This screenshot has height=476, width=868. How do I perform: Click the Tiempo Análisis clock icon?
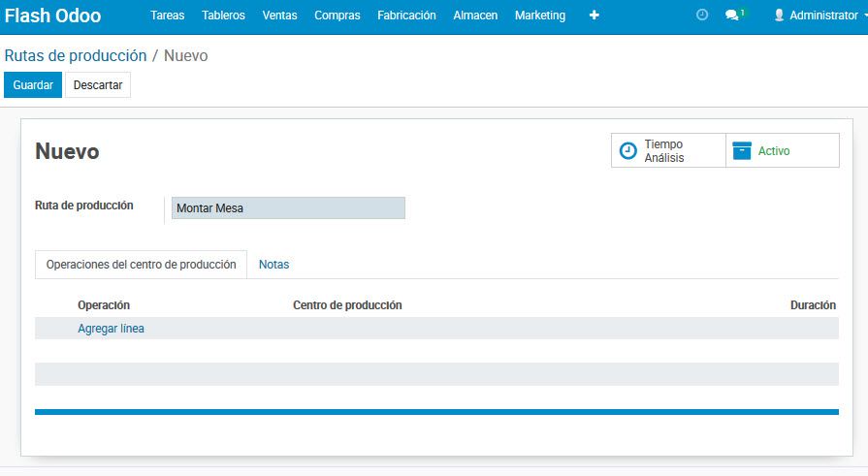[628, 151]
